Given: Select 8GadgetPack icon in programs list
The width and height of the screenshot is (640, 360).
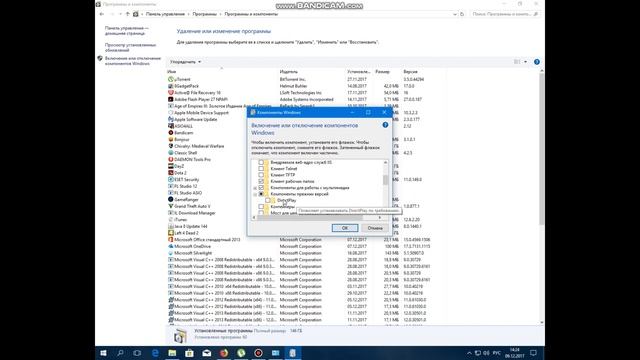Looking at the screenshot, I should (171, 86).
